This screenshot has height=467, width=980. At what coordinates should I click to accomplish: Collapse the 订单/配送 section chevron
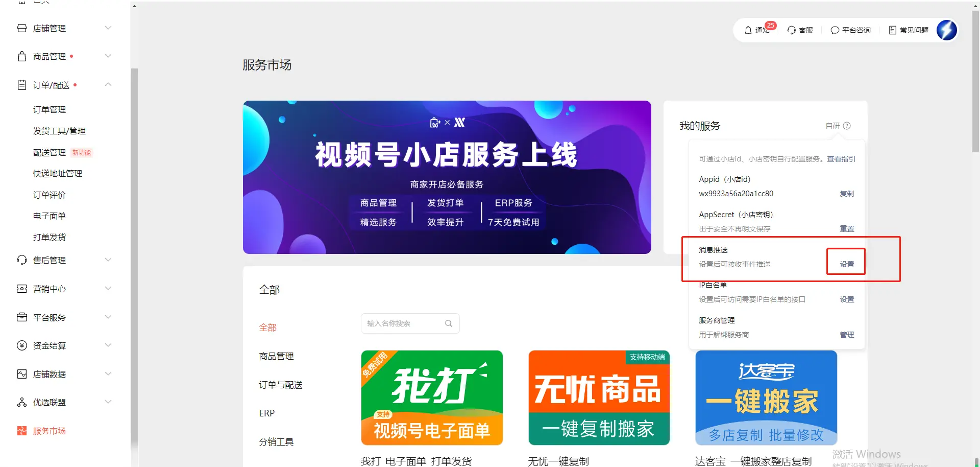pos(108,85)
